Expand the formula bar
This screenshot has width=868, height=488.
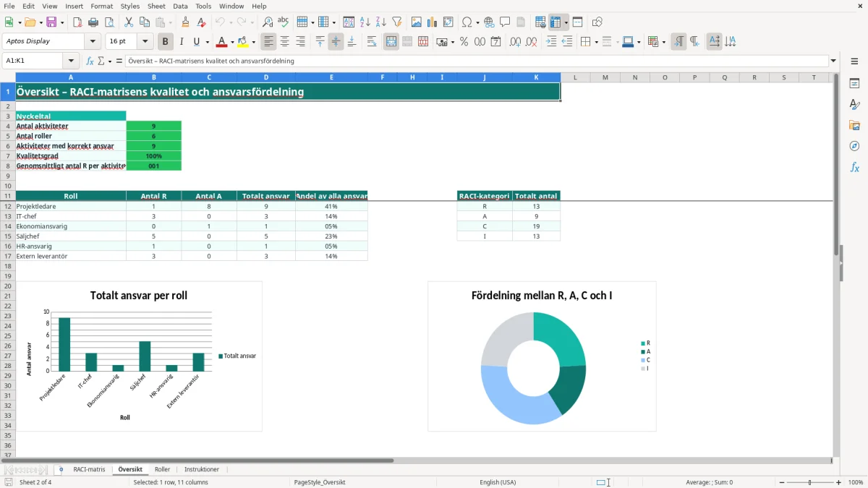pyautogui.click(x=833, y=61)
